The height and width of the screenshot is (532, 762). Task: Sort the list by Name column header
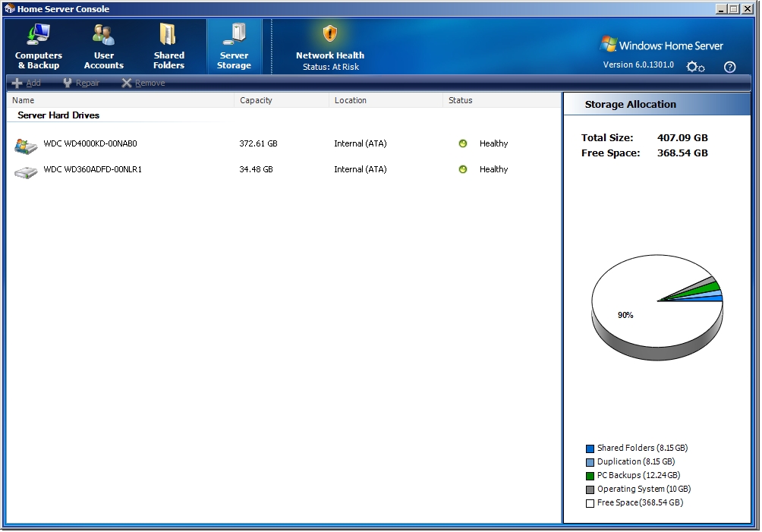click(24, 100)
